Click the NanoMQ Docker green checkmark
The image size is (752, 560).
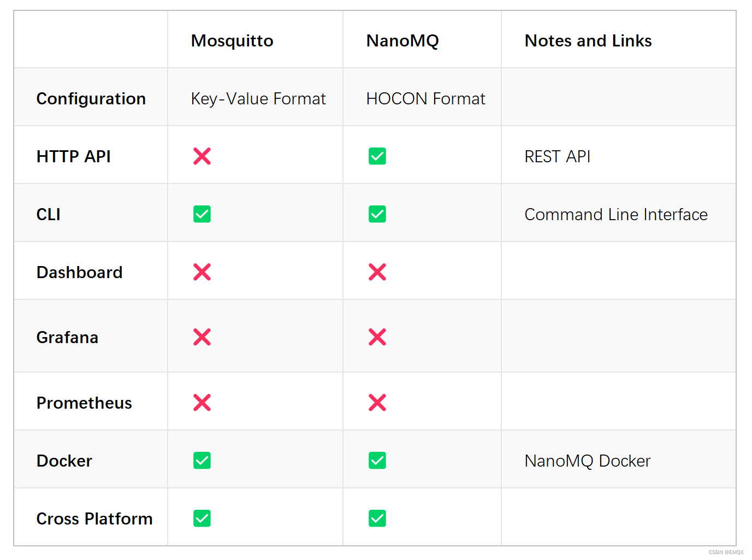[377, 461]
